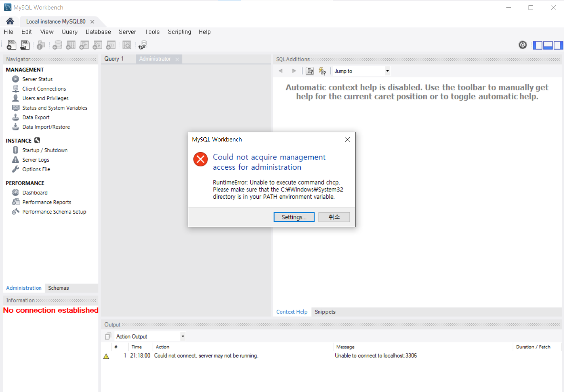This screenshot has height=392, width=564.
Task: Go back in context help history
Action: [x=281, y=71]
